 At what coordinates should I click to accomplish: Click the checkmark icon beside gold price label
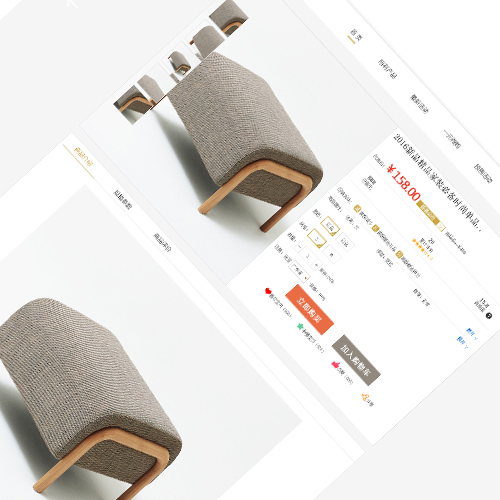coord(441,228)
